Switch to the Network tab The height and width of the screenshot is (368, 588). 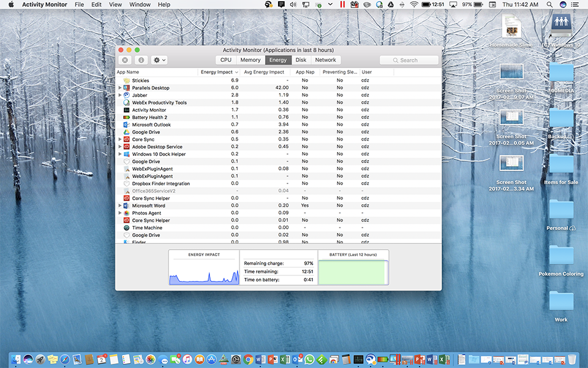pyautogui.click(x=325, y=60)
